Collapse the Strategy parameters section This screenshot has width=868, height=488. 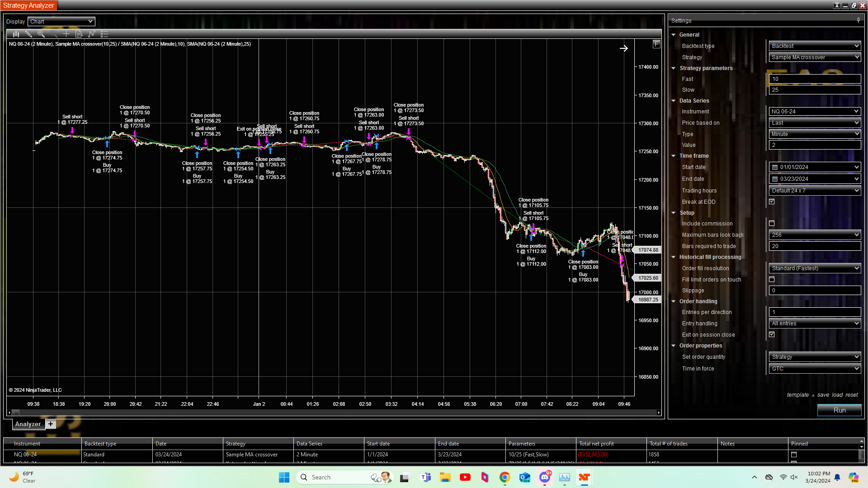click(674, 68)
